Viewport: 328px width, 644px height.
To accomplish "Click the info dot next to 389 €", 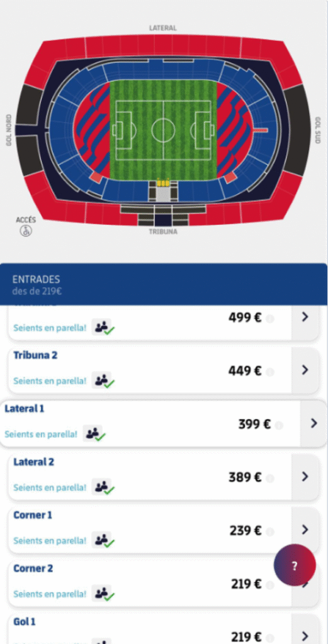I will [x=269, y=478].
